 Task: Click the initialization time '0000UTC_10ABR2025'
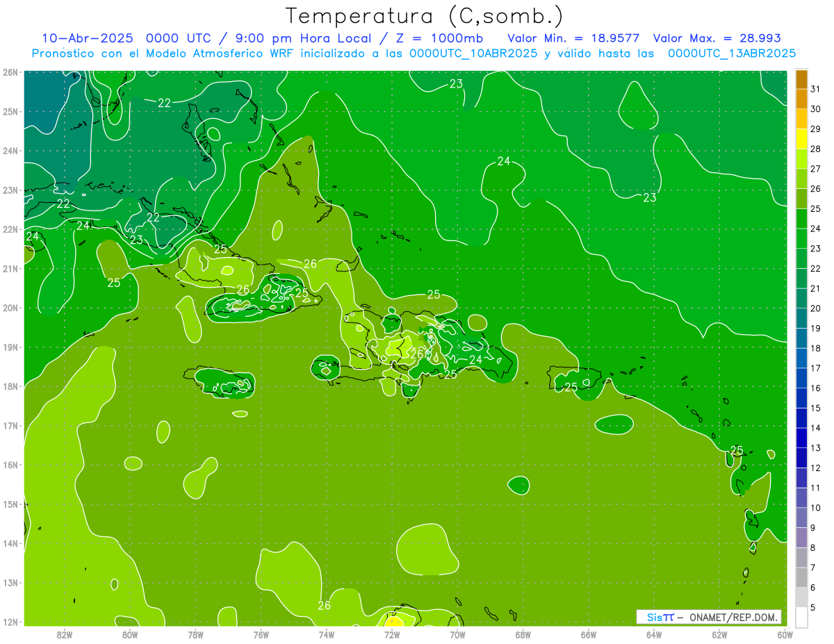pos(473,53)
